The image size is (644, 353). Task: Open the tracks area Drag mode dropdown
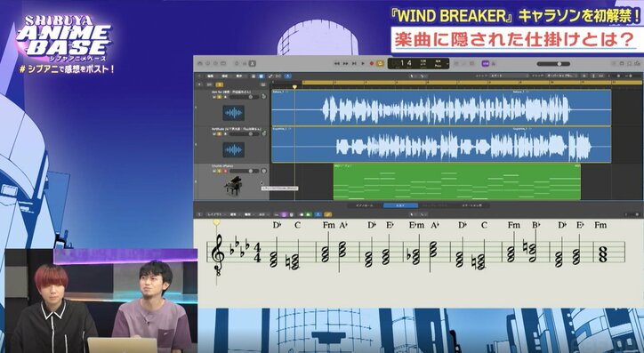click(563, 76)
